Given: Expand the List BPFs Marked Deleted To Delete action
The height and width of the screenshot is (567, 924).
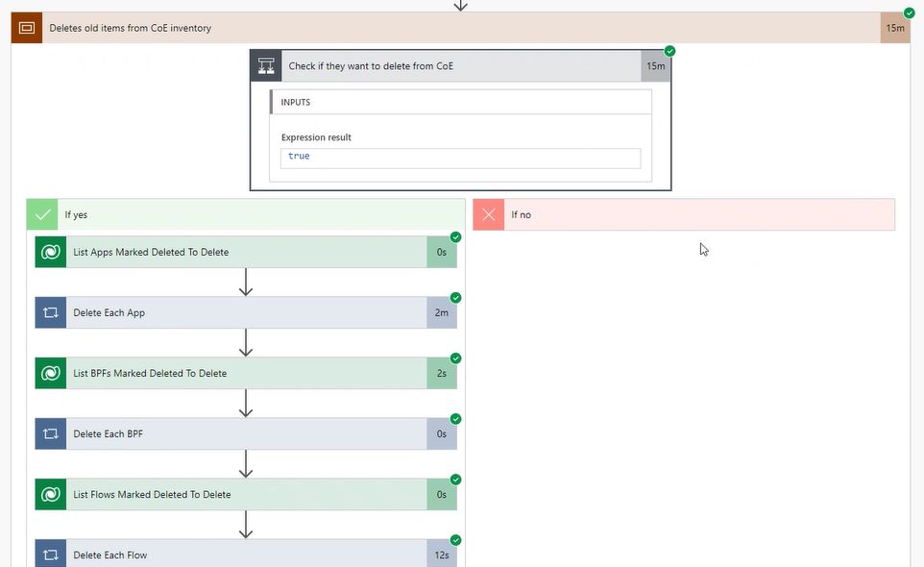Looking at the screenshot, I should coord(246,374).
